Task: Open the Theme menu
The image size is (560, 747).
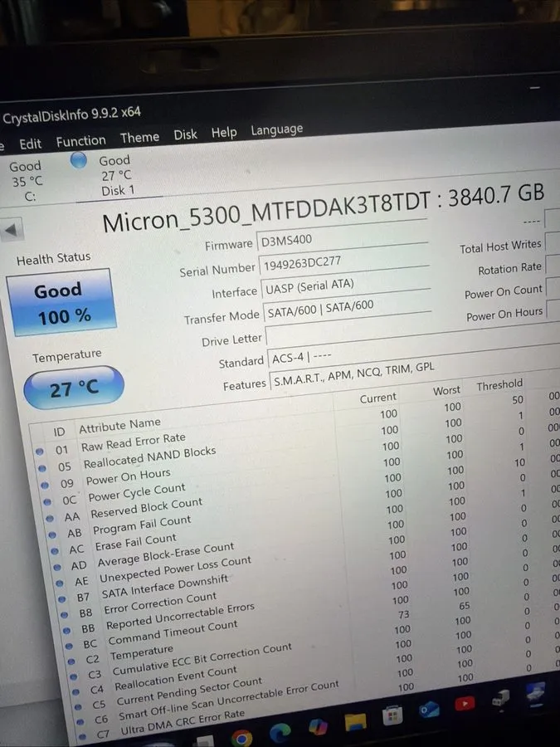Action: [139, 138]
